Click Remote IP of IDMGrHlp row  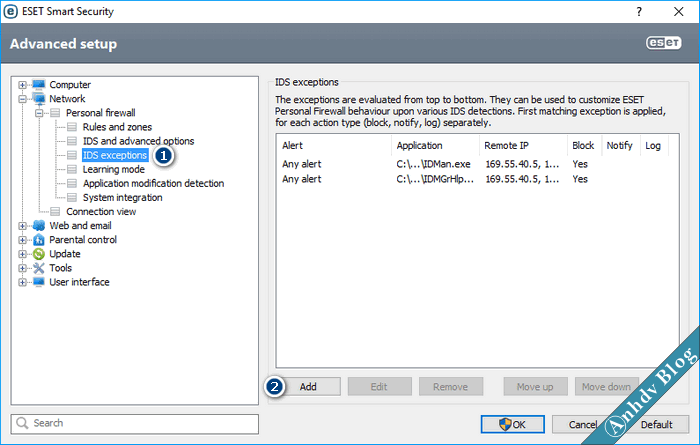pyautogui.click(x=522, y=179)
